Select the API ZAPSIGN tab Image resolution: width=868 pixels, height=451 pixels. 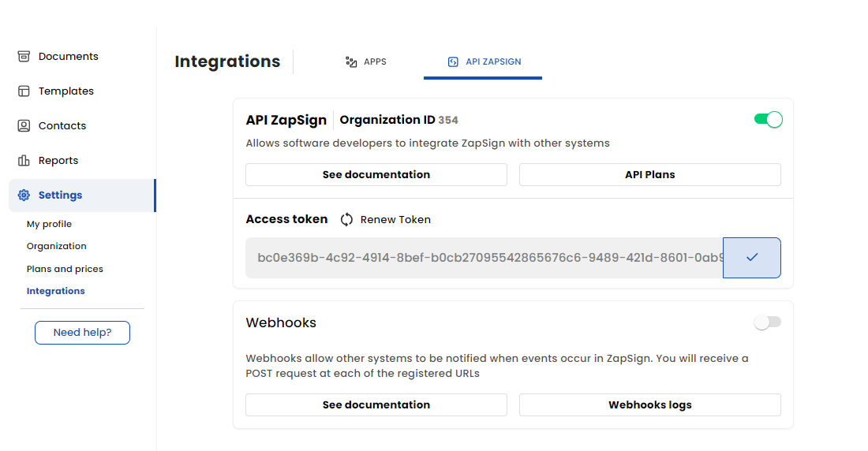tap(484, 61)
